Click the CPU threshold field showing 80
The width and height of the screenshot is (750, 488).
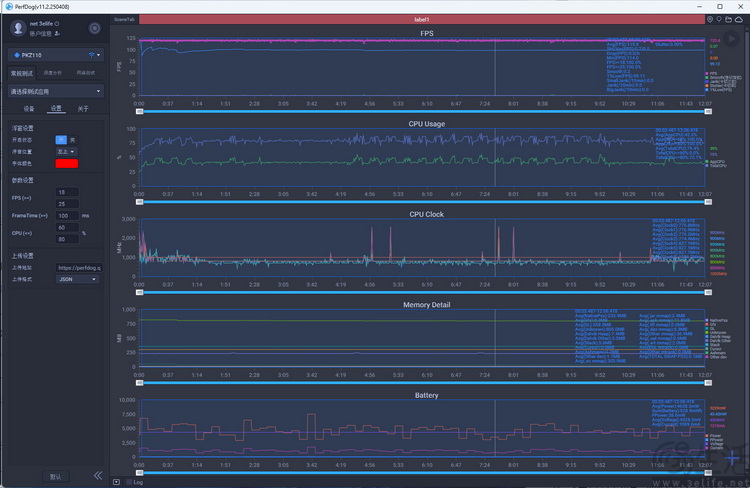click(x=67, y=239)
